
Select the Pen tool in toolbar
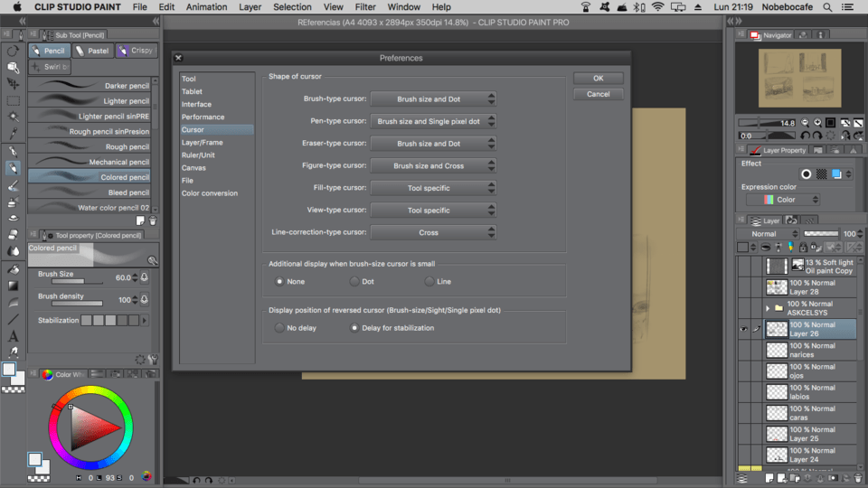(13, 151)
